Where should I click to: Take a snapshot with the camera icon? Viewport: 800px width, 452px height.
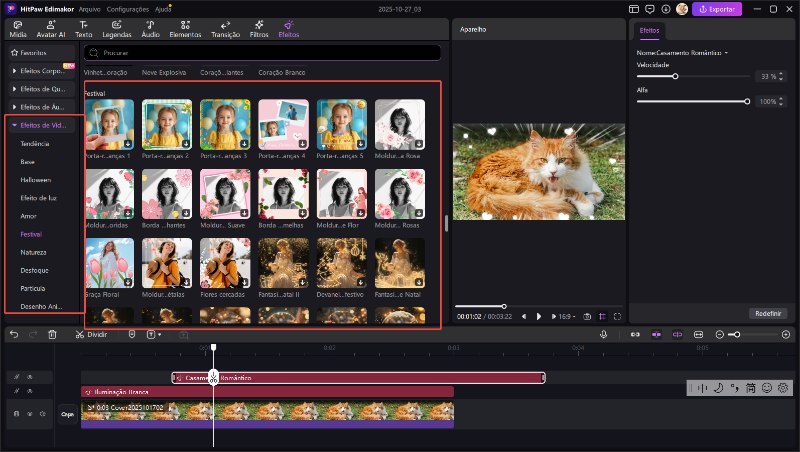[x=587, y=316]
